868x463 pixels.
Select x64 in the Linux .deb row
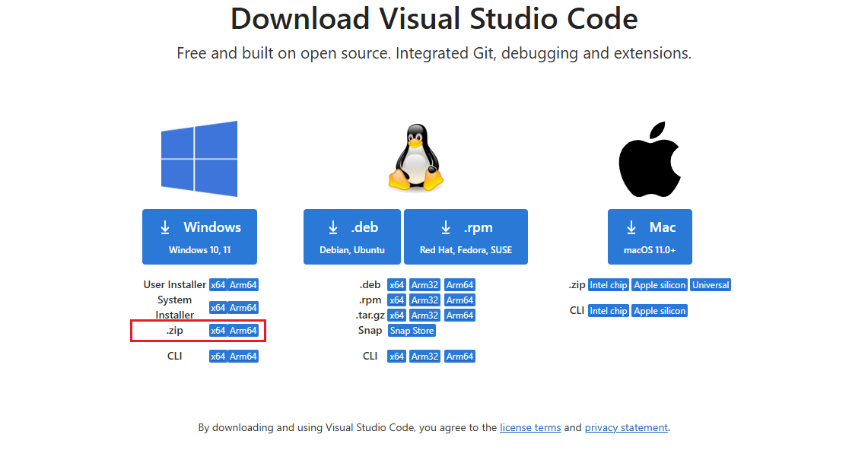pyautogui.click(x=396, y=285)
